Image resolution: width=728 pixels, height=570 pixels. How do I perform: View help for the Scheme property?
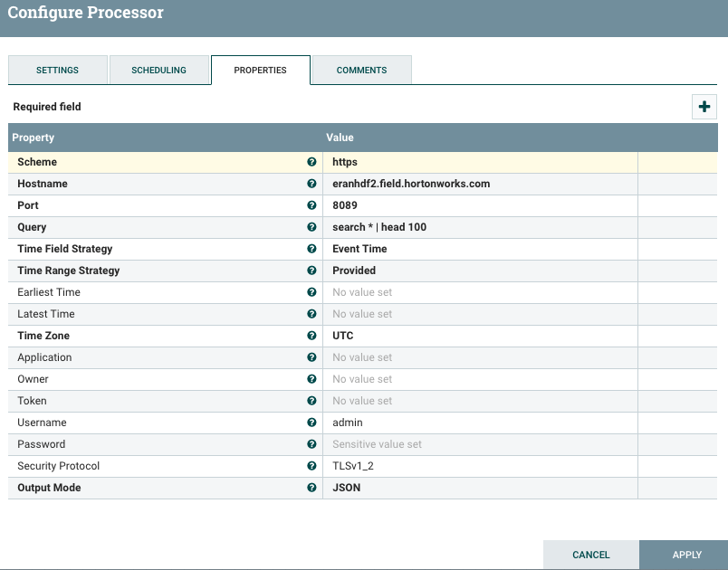click(311, 162)
